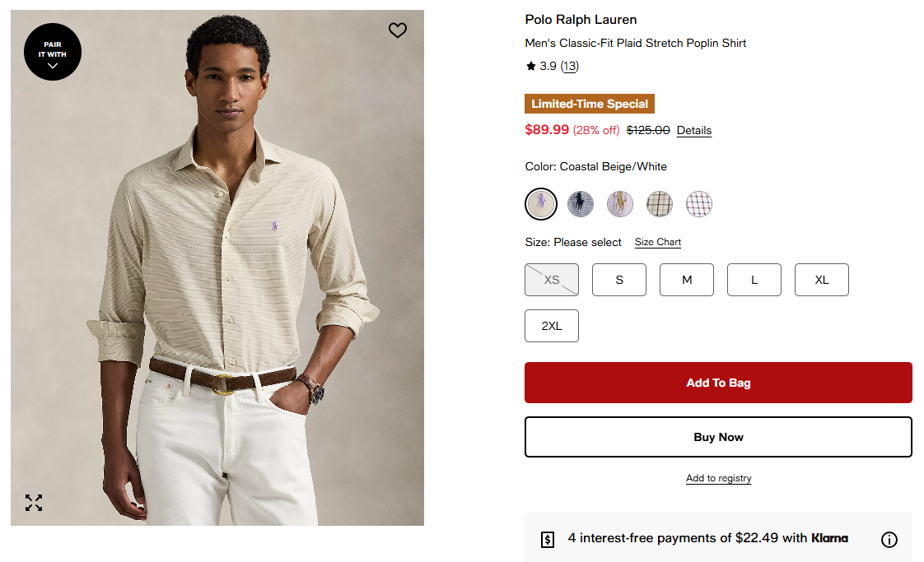Open the Size Chart link
Viewport: 924px width, 562px height.
[658, 242]
